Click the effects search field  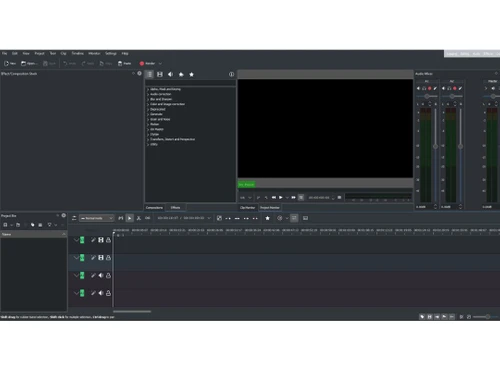coord(190,83)
